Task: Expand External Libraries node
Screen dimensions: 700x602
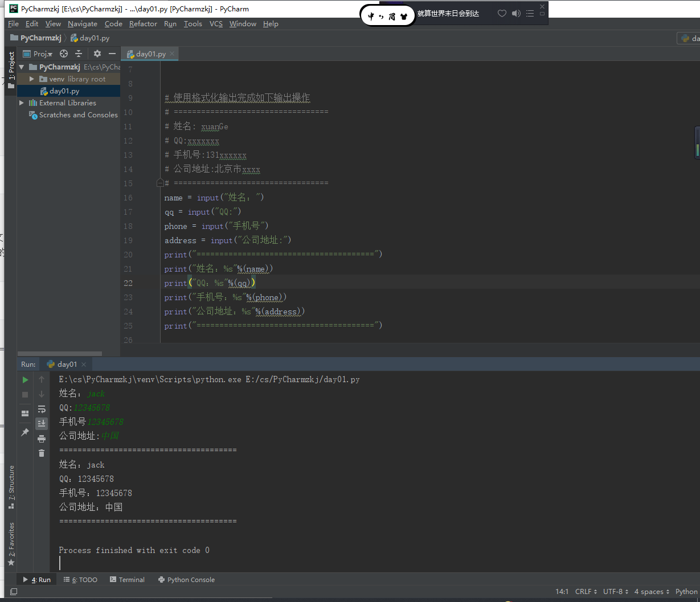Action: [22, 103]
